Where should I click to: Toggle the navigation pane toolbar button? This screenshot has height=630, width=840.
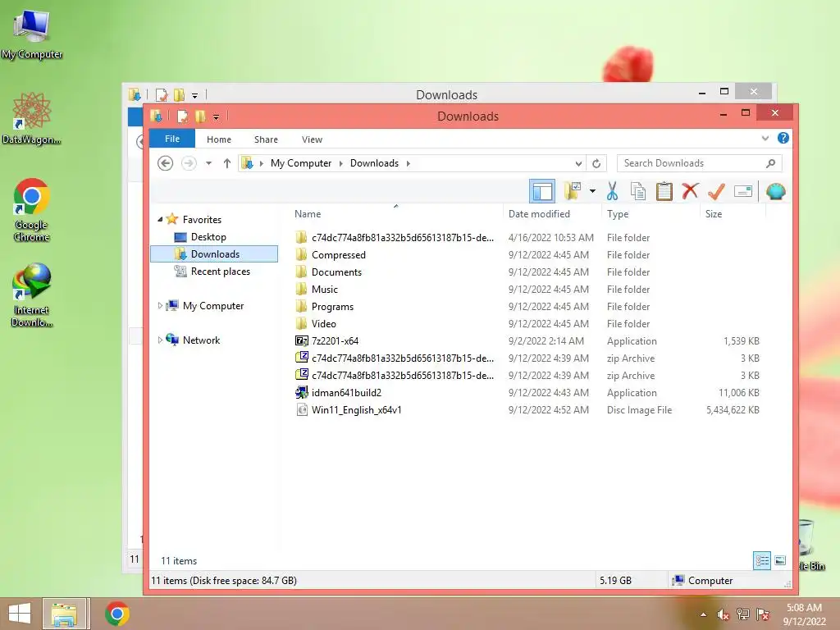[x=541, y=191]
